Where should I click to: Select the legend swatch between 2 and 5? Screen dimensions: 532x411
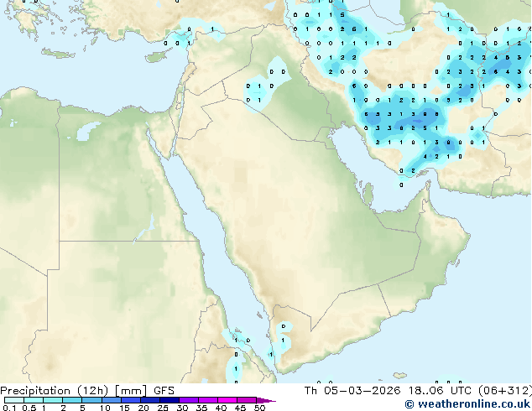coord(72,400)
